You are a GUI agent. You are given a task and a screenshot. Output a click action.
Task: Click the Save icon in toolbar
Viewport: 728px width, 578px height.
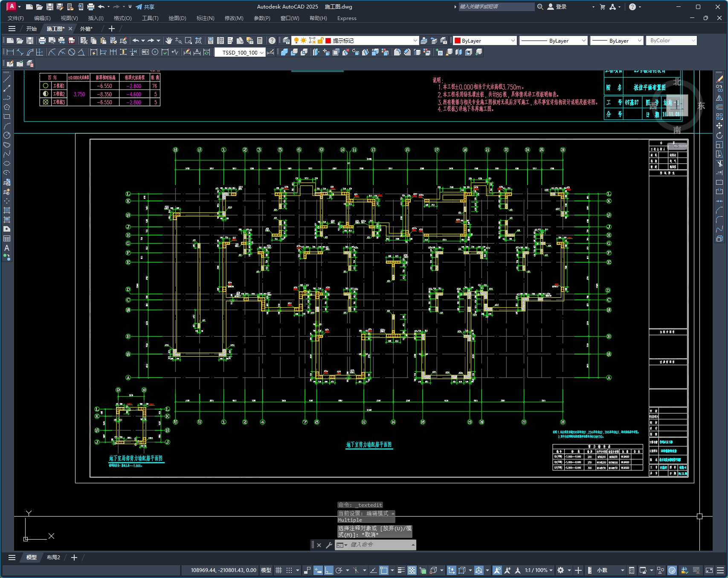point(30,41)
